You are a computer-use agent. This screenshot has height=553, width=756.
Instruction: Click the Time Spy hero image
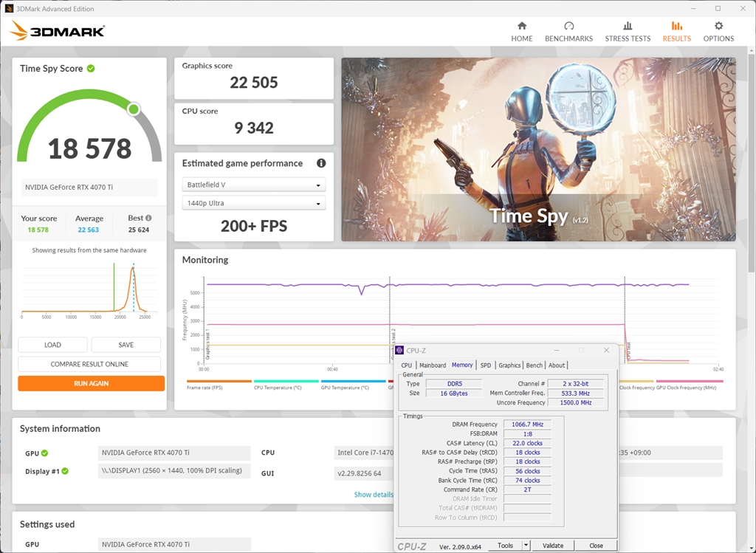pyautogui.click(x=538, y=149)
